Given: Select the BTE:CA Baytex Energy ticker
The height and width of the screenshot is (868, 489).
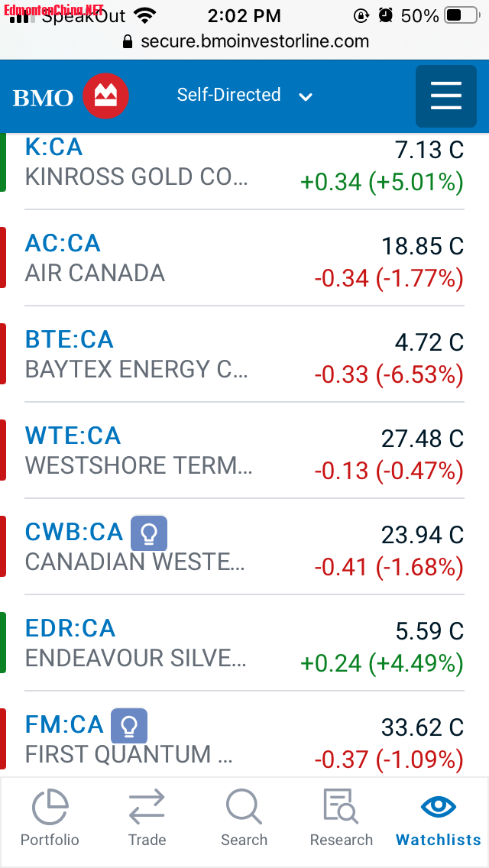Looking at the screenshot, I should [69, 340].
